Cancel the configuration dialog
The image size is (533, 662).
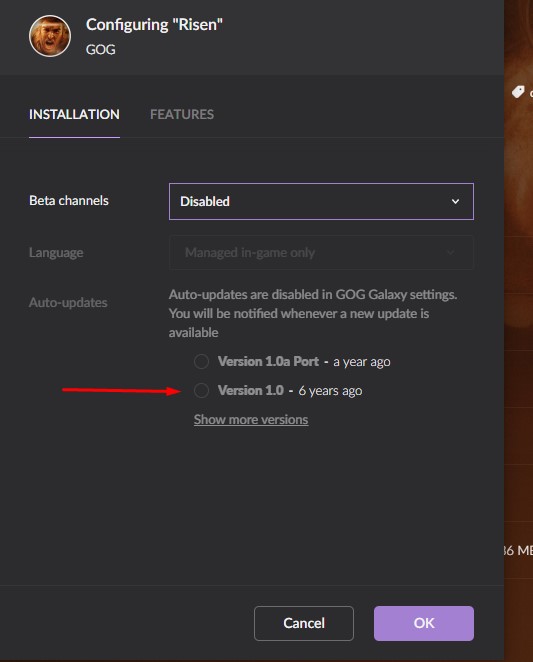(304, 623)
